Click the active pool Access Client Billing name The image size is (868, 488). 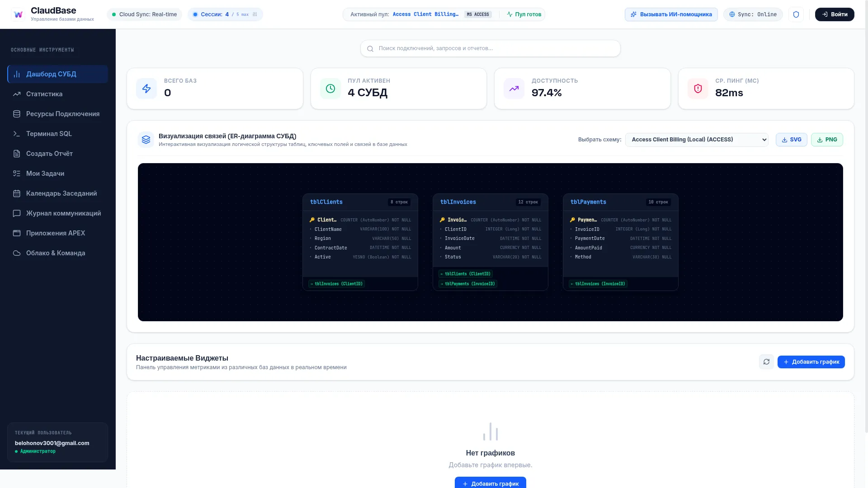click(425, 14)
